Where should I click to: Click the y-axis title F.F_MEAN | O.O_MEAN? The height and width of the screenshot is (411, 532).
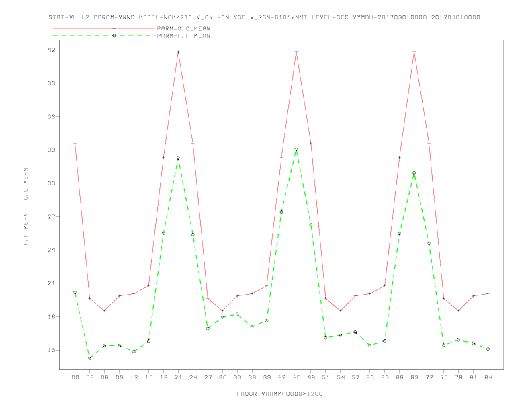coord(26,207)
